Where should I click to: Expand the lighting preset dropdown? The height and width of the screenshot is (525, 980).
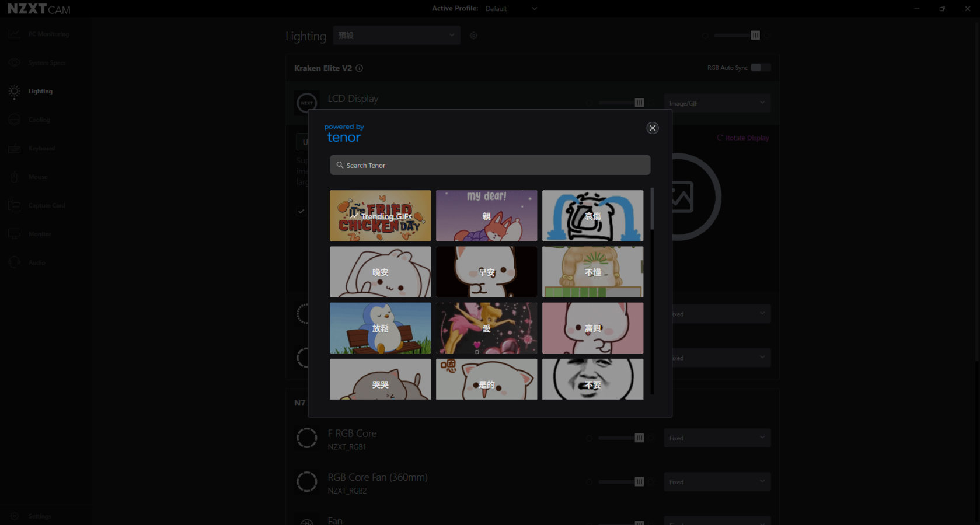tap(396, 36)
